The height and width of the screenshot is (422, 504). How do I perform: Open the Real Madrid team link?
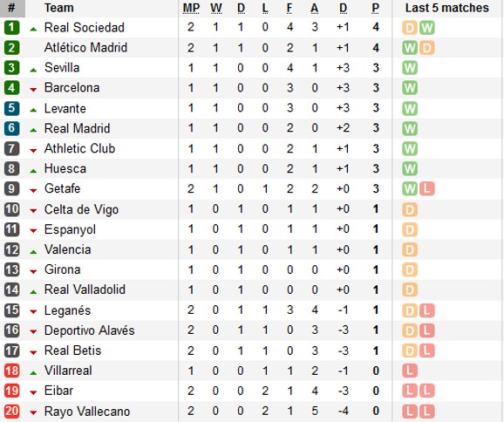click(77, 128)
